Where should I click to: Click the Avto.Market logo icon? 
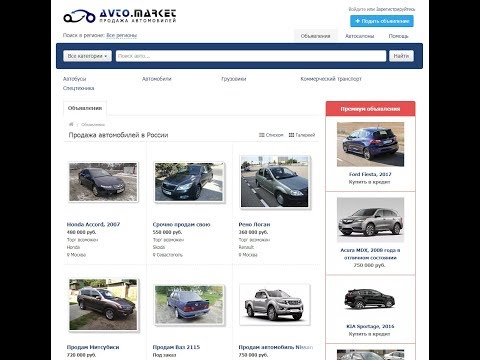pyautogui.click(x=79, y=16)
